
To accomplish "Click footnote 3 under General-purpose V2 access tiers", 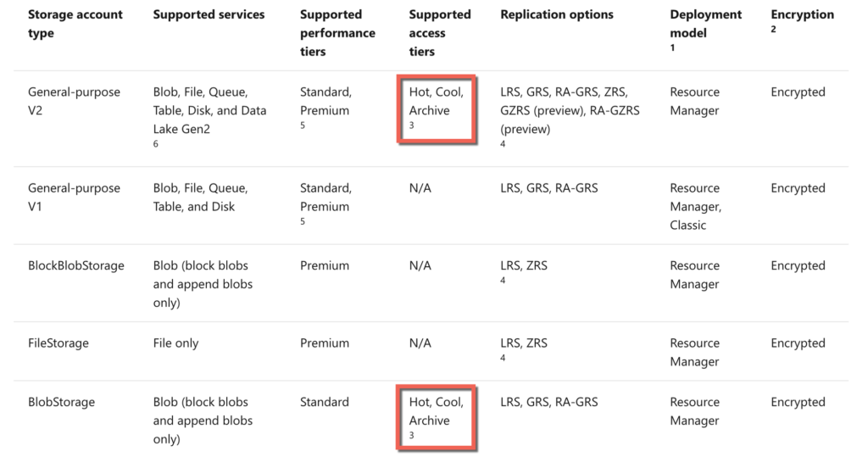I will tap(411, 125).
